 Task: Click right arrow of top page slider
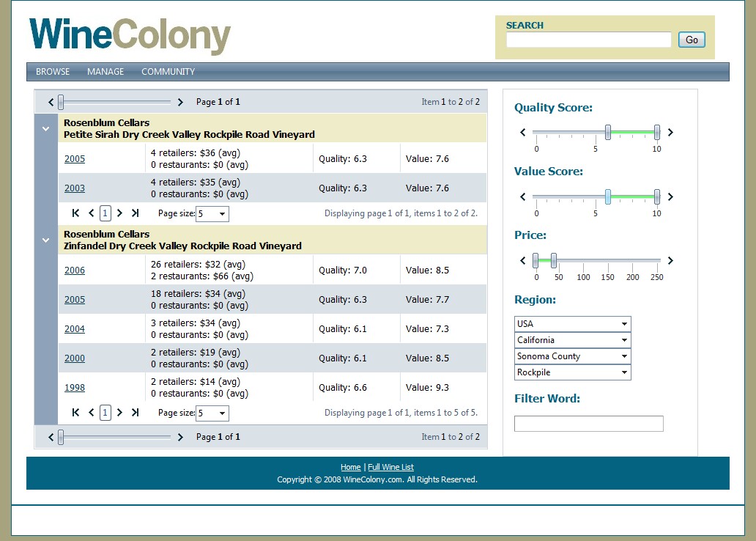tap(179, 103)
